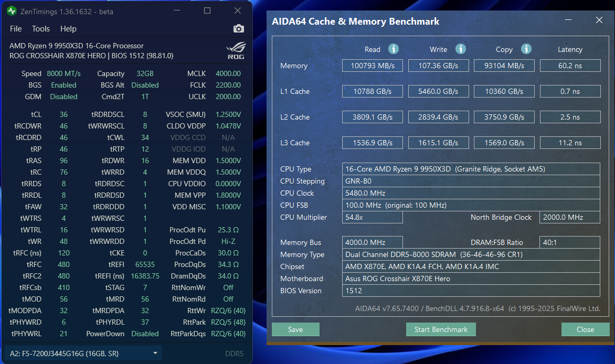Select the Memory Latency value 60.2 ns
The height and width of the screenshot is (364, 615).
(570, 66)
